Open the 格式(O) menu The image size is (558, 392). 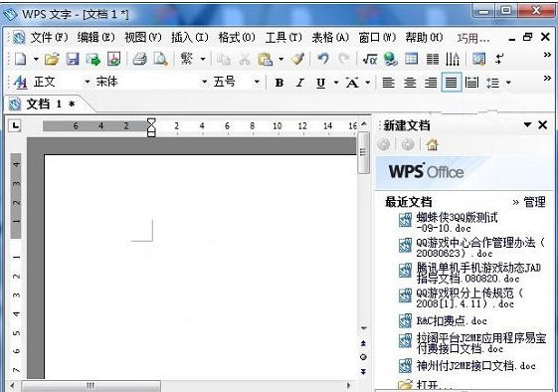coord(237,37)
